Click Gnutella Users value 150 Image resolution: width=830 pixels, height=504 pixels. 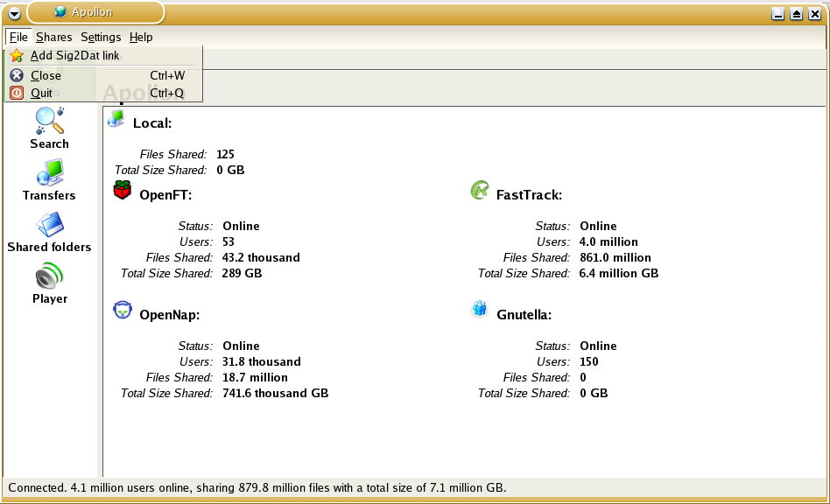pos(588,361)
